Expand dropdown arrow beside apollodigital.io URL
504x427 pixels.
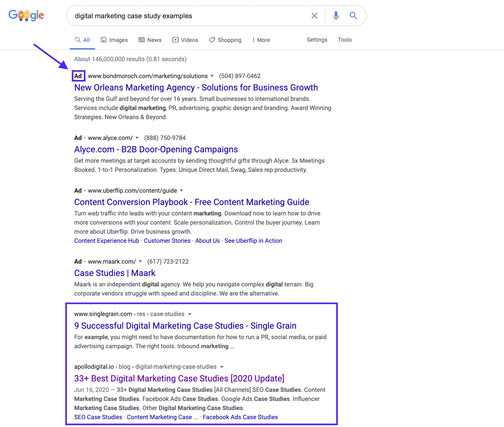[x=222, y=367]
